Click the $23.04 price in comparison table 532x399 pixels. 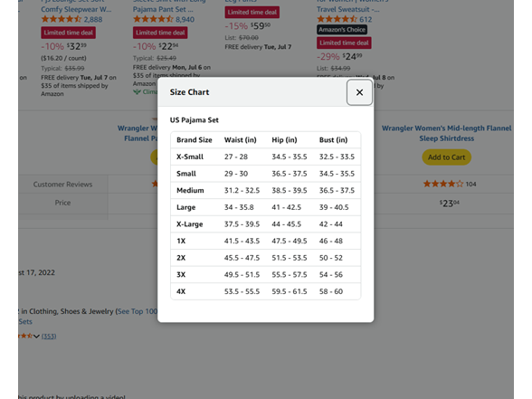click(x=449, y=204)
